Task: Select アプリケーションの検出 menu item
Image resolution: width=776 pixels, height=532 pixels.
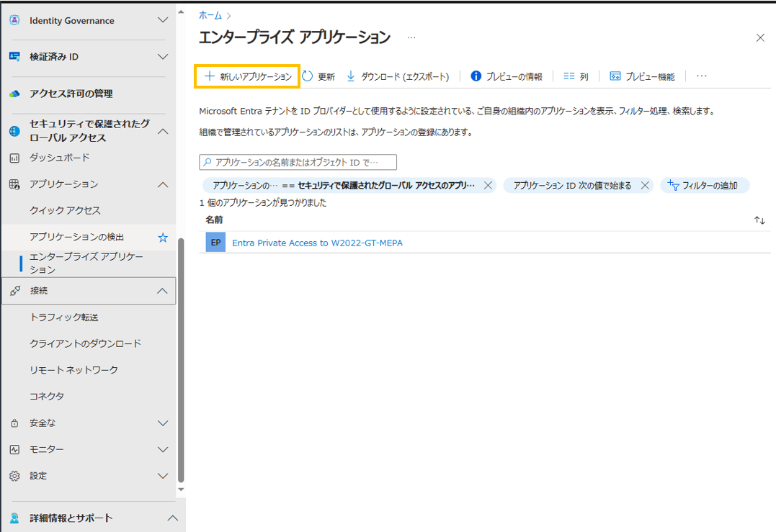Action: pos(76,238)
